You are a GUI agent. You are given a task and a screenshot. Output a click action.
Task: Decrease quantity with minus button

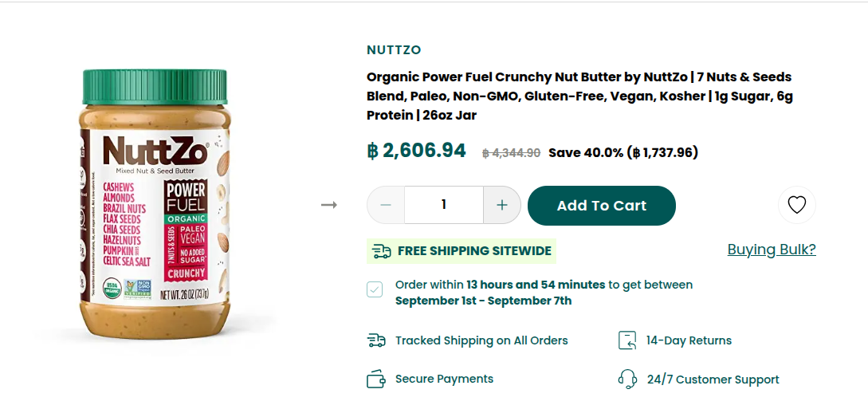pos(386,205)
